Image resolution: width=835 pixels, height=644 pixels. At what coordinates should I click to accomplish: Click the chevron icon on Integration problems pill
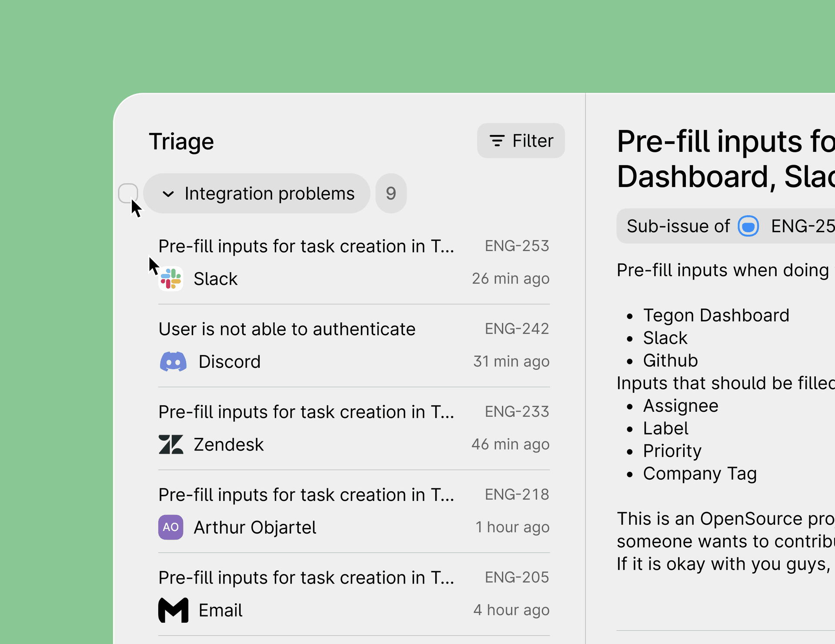pos(169,194)
